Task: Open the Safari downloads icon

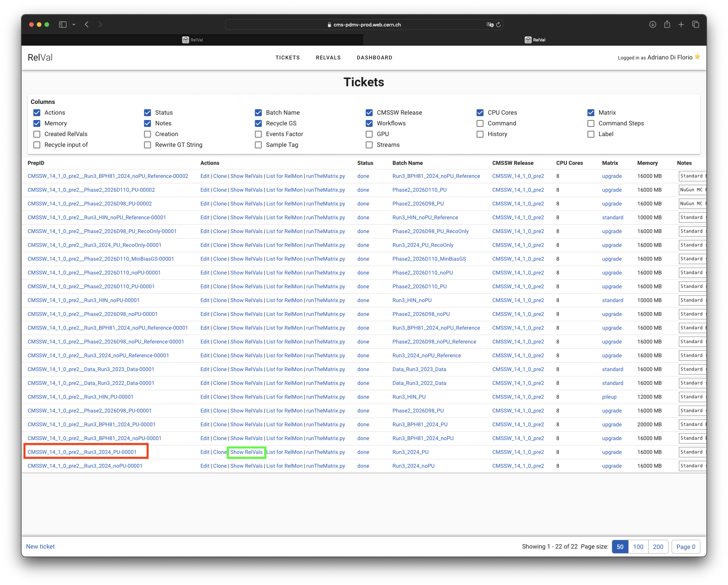Action: click(x=652, y=25)
